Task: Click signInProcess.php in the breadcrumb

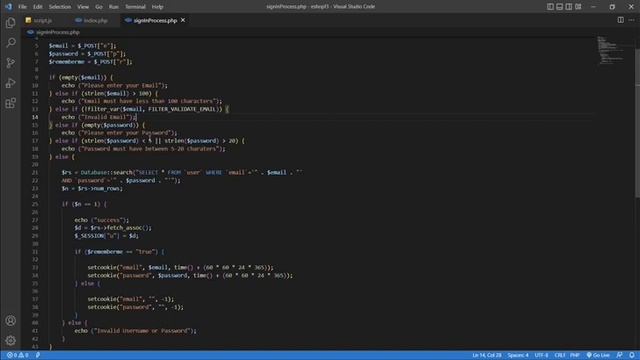Action: click(x=58, y=32)
